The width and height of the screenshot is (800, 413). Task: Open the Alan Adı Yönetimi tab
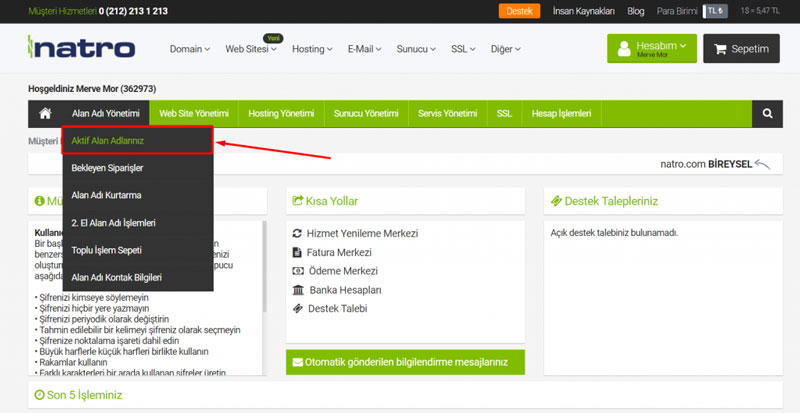[106, 113]
